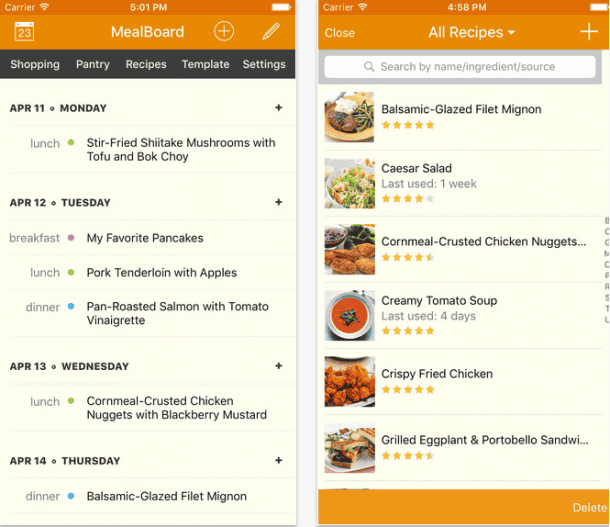
Task: Tap the pencil edit icon
Action: click(270, 32)
